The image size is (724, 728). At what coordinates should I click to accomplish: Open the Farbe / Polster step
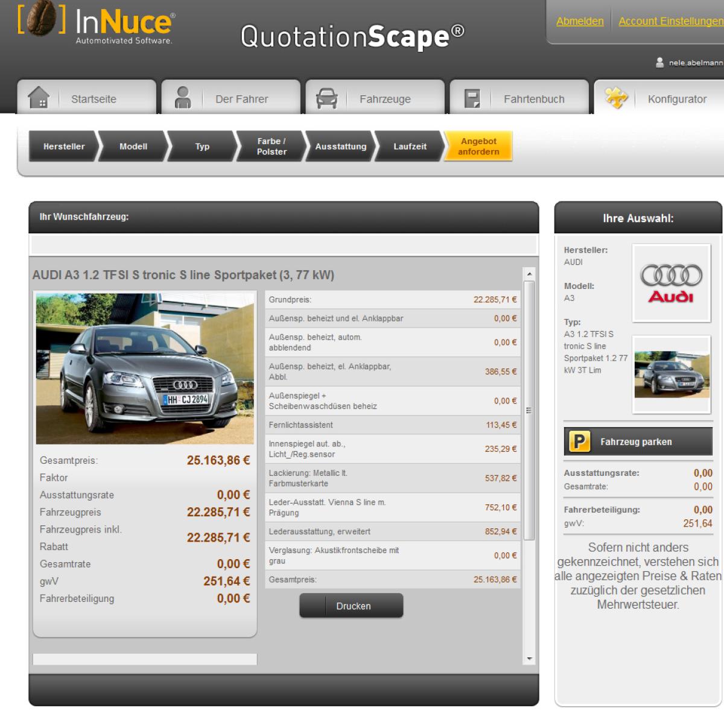point(271,147)
